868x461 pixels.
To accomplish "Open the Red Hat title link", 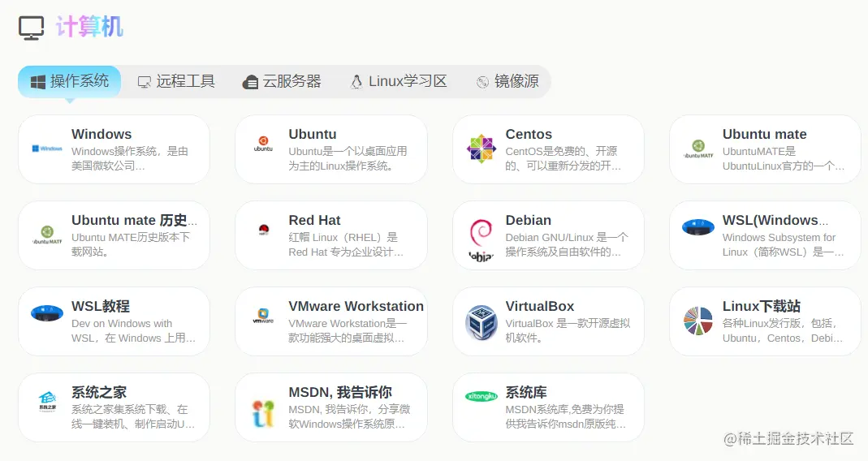I will pos(314,220).
